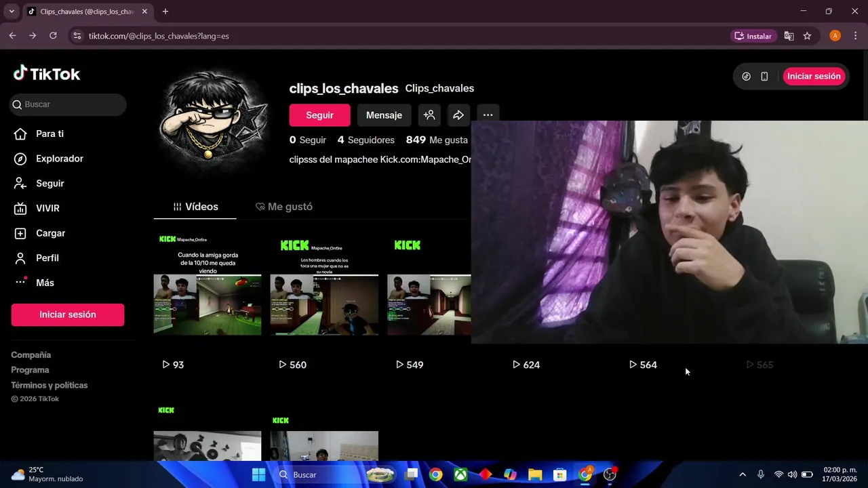Click the microphone tray icon
Viewport: 868px width, 488px height.
click(761, 474)
